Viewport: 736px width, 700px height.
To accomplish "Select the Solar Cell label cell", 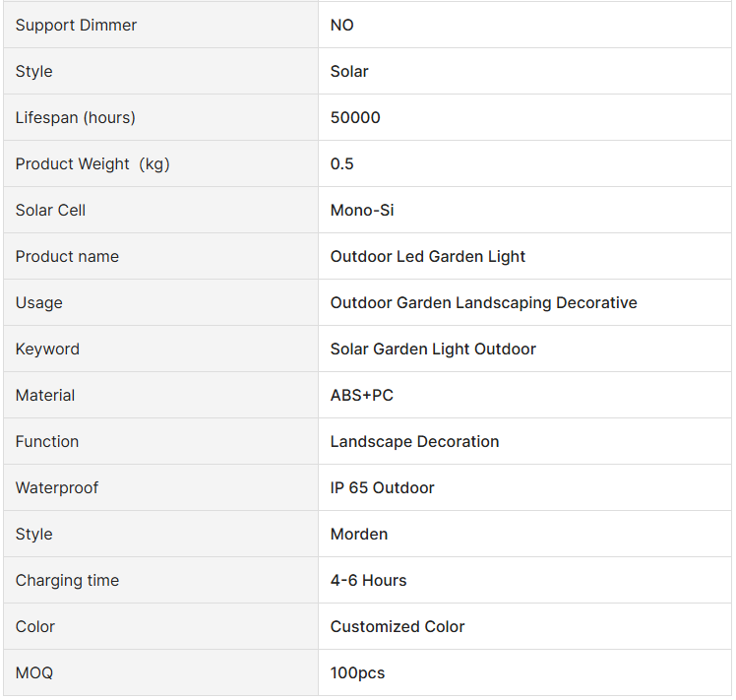I will pos(160,210).
